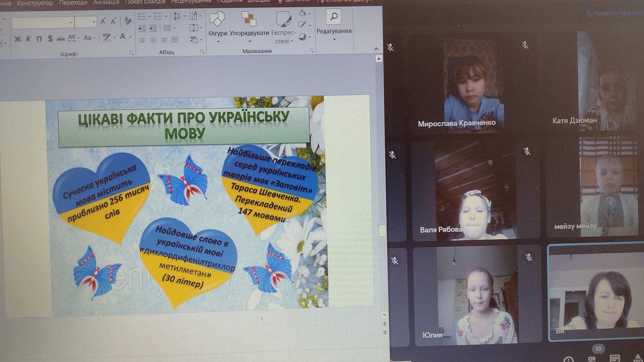The image size is (644, 362).
Task: Select Валя Рябова video tile
Action: [475, 190]
